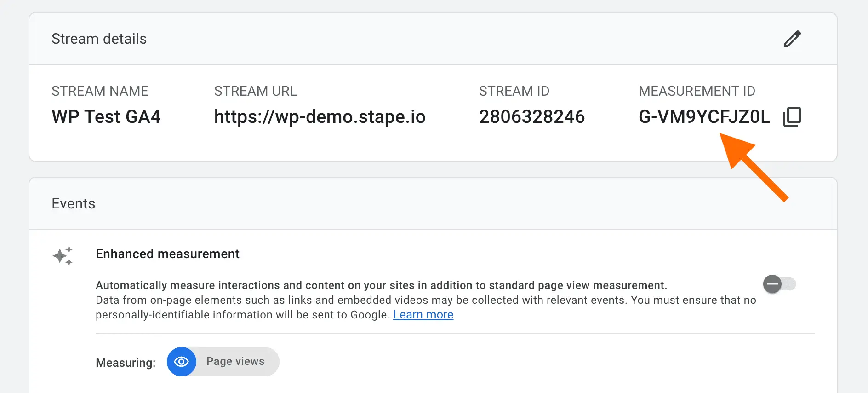
Task: Click the sparkle Enhanced measurement icon
Action: coord(63,255)
